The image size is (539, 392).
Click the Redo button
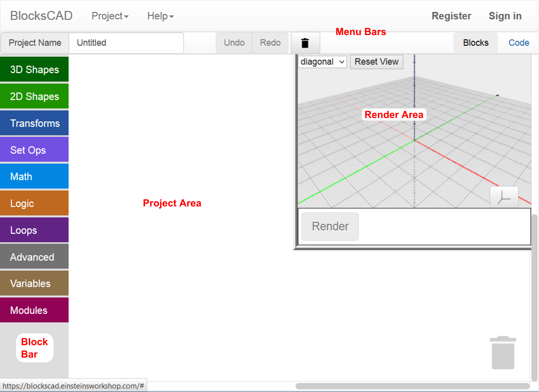[270, 43]
